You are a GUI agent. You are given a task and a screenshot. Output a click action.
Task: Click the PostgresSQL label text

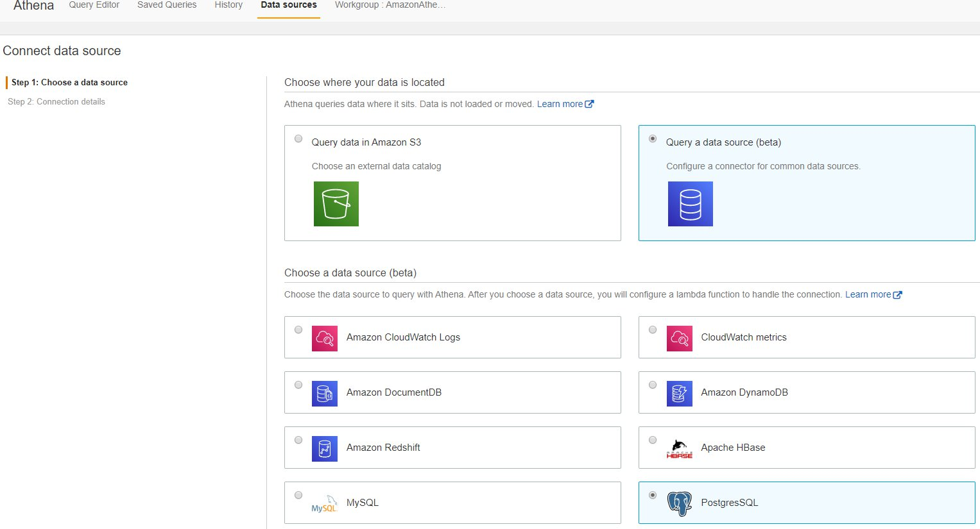click(730, 503)
